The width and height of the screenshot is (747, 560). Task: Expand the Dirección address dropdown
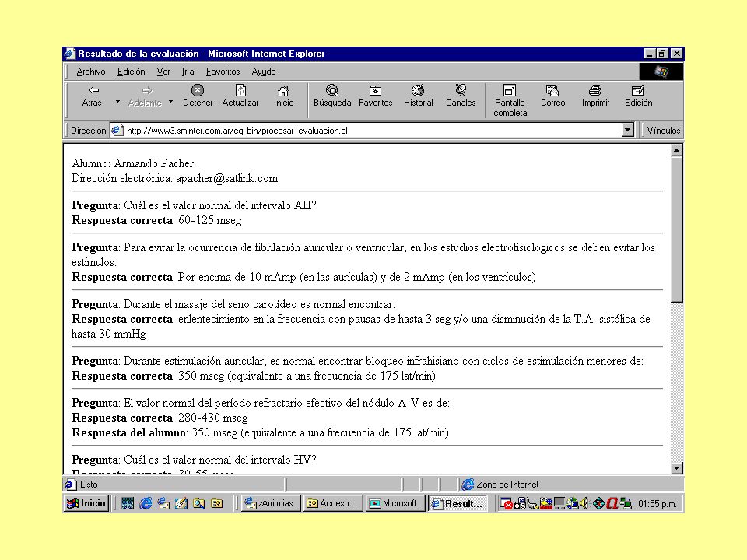tap(628, 130)
